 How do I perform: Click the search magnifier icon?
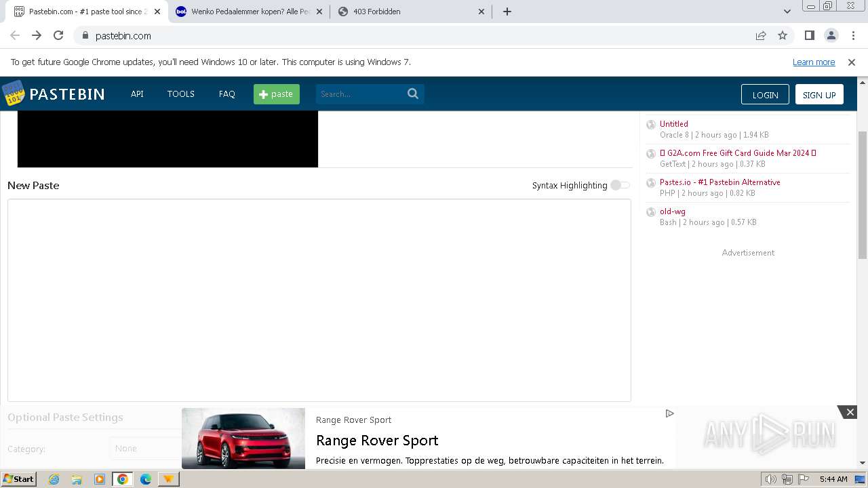point(413,94)
